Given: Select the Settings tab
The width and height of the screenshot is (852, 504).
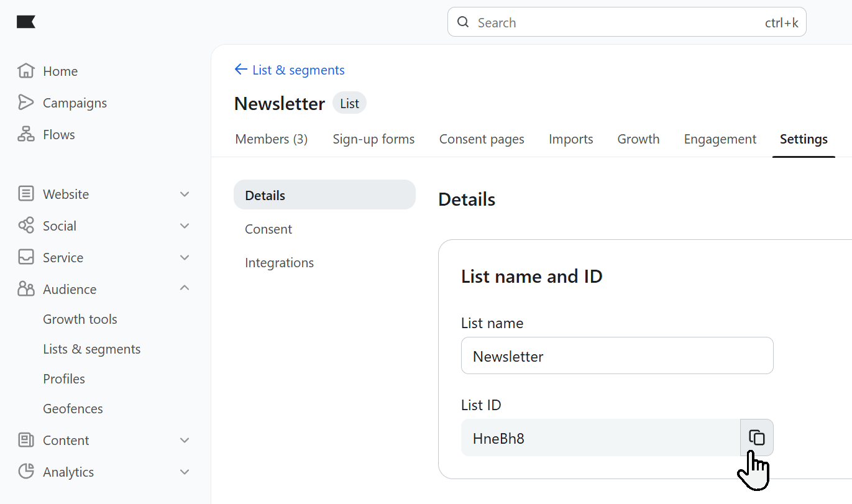Looking at the screenshot, I should [x=804, y=139].
